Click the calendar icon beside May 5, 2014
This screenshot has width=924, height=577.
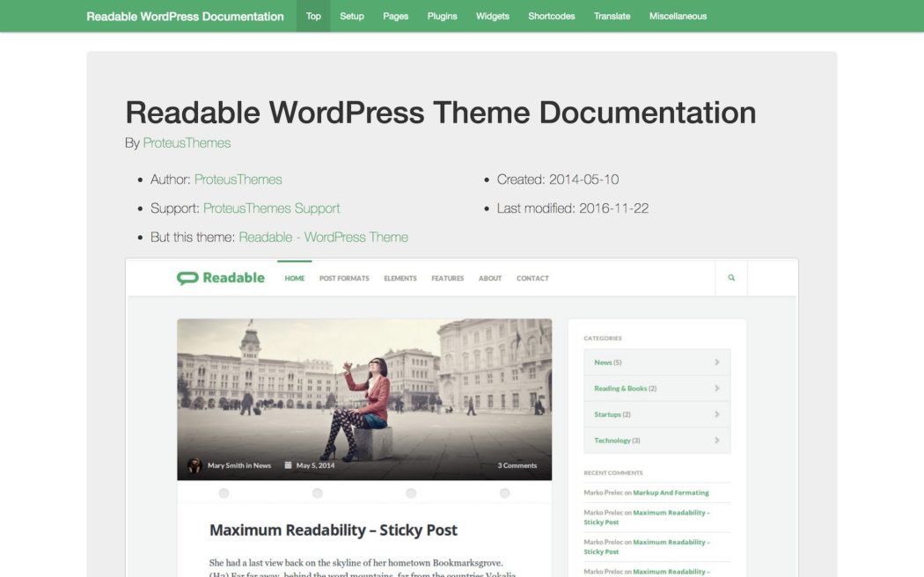288,467
